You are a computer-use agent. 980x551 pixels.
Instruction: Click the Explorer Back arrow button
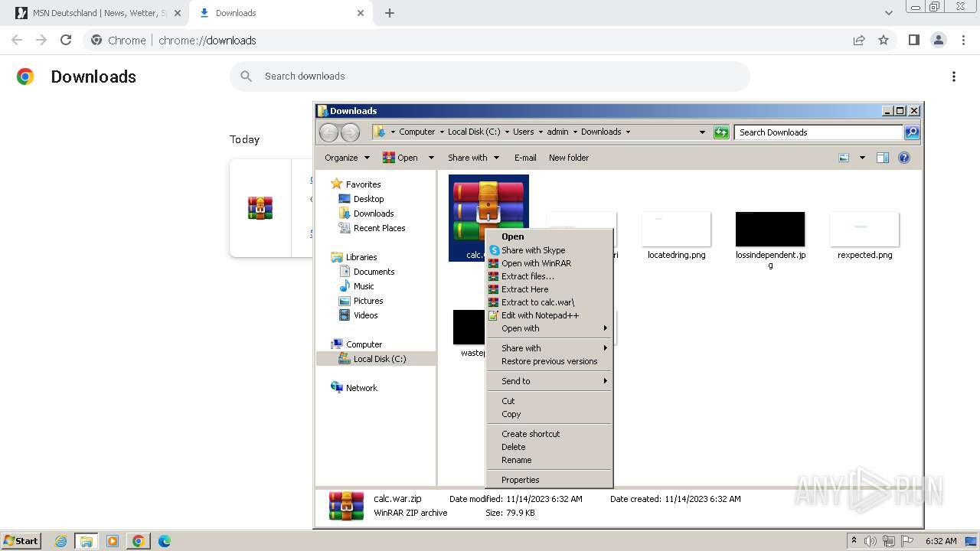coord(328,132)
